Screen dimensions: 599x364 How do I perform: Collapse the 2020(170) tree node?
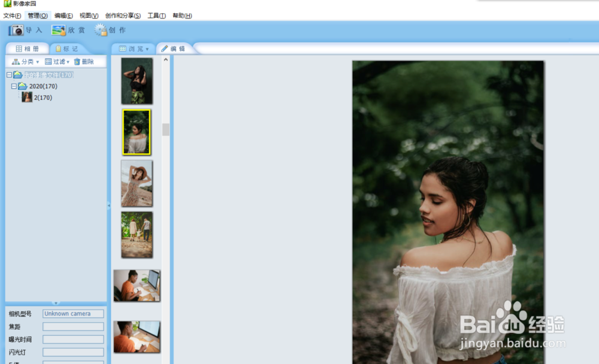(14, 86)
